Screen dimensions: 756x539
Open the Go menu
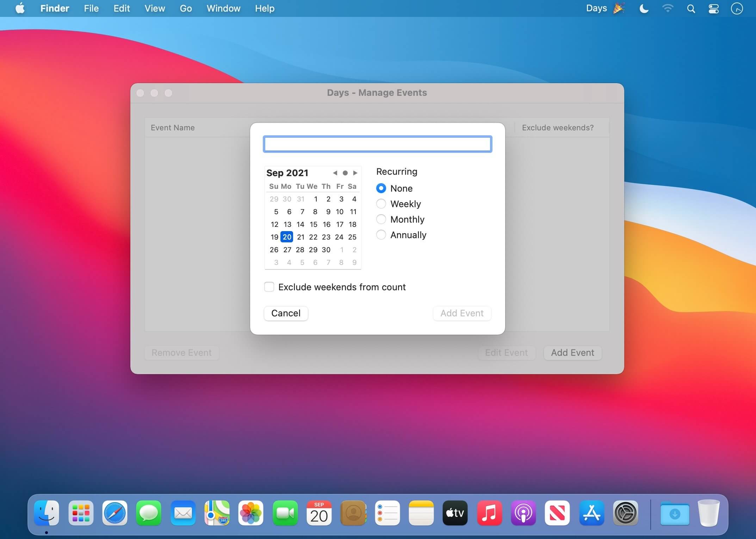pyautogui.click(x=186, y=8)
